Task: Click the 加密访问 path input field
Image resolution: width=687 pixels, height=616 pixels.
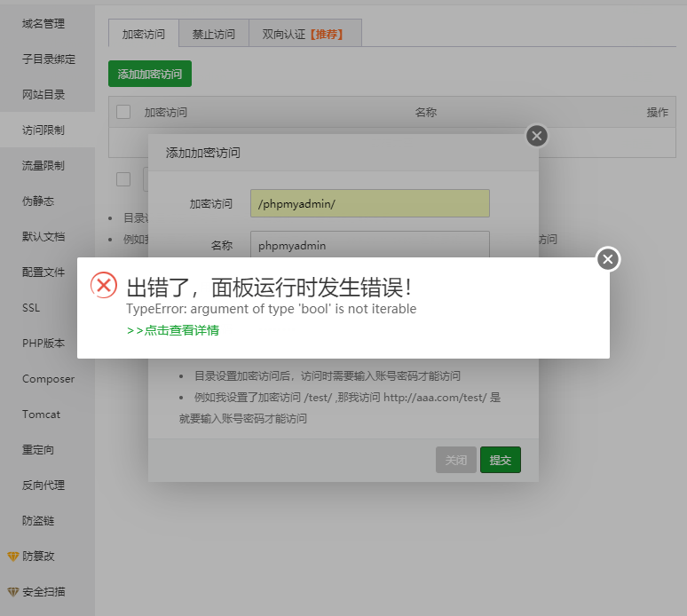Action: coord(370,203)
